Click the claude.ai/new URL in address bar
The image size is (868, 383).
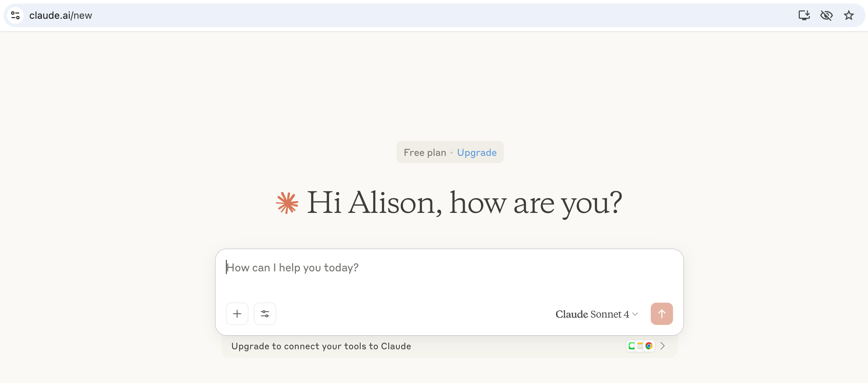click(x=61, y=15)
